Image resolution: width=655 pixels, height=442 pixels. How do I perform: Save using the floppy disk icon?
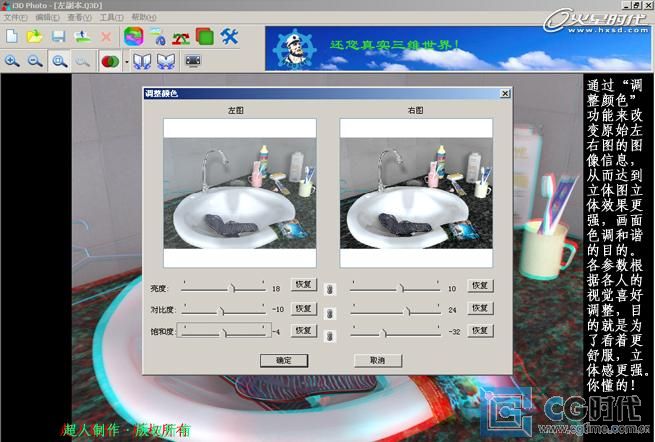click(x=58, y=36)
